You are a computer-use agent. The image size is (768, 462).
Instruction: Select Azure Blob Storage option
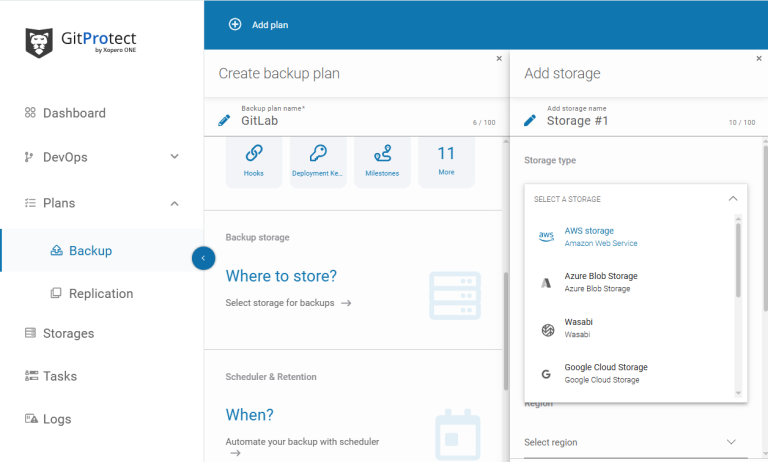click(x=600, y=282)
